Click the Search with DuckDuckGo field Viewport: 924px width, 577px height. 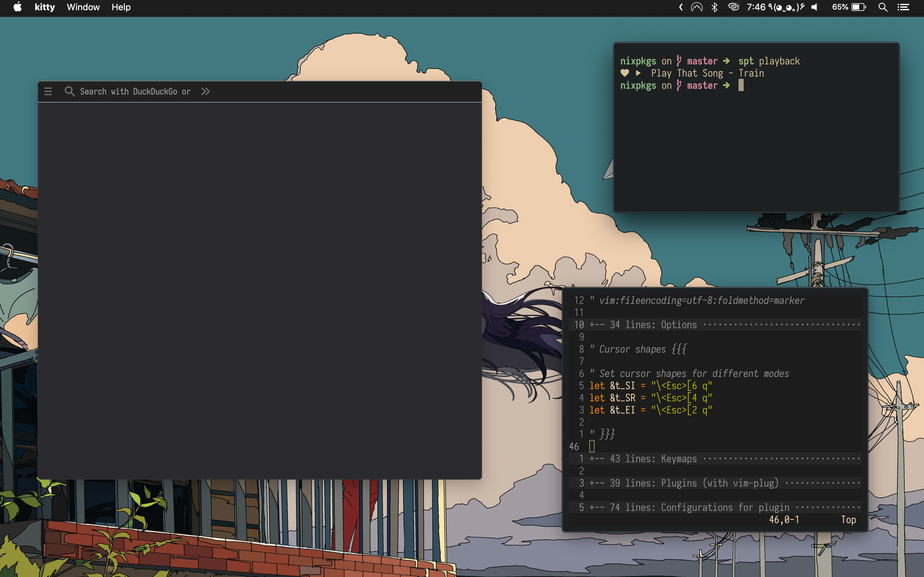pos(134,91)
